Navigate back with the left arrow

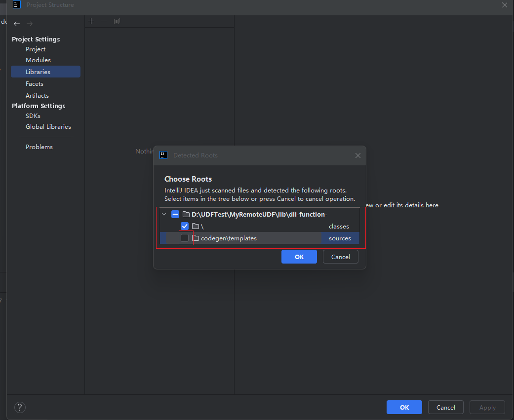click(17, 24)
